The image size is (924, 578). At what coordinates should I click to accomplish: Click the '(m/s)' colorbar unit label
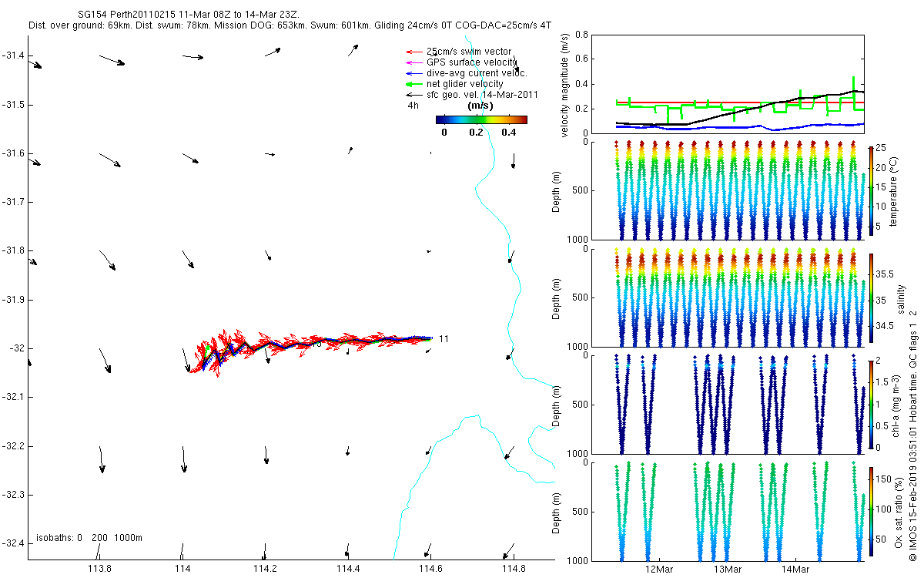pyautogui.click(x=481, y=106)
